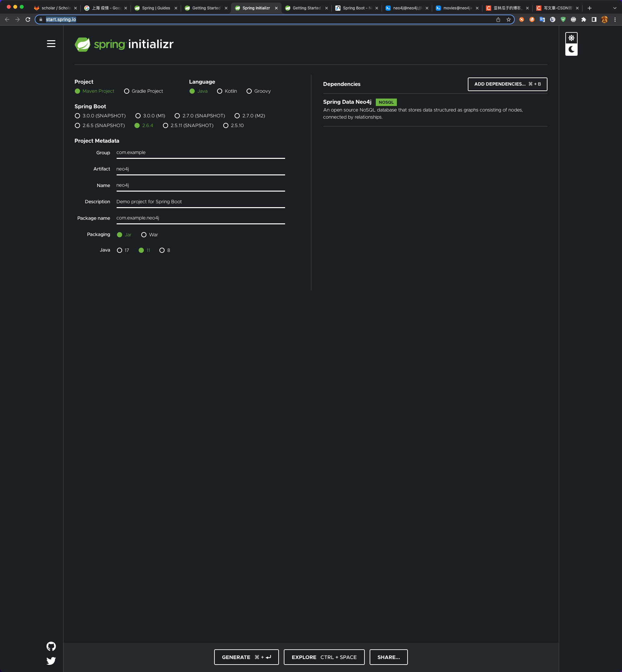Select Java version 11

pos(144,250)
